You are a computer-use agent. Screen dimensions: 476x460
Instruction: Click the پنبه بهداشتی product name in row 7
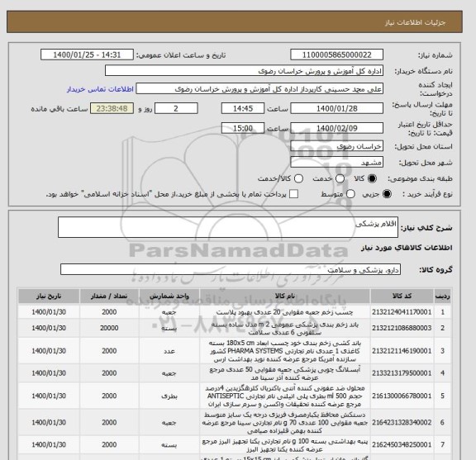coord(285,445)
